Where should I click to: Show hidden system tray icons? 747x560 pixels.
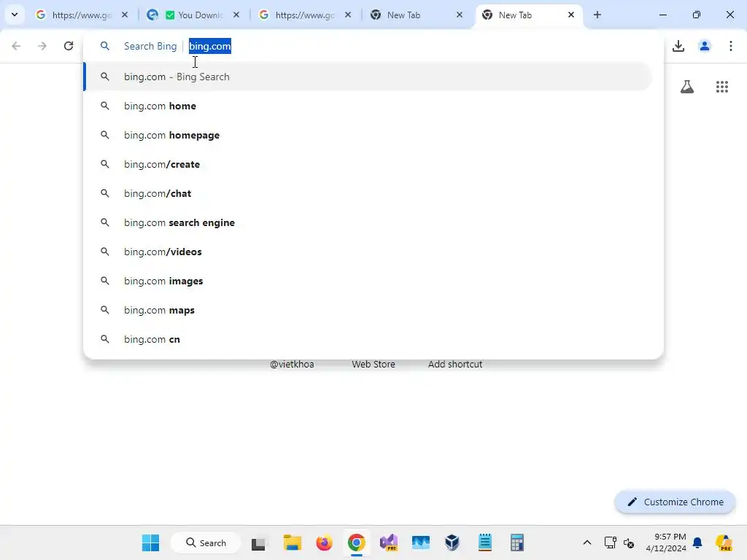(x=587, y=542)
